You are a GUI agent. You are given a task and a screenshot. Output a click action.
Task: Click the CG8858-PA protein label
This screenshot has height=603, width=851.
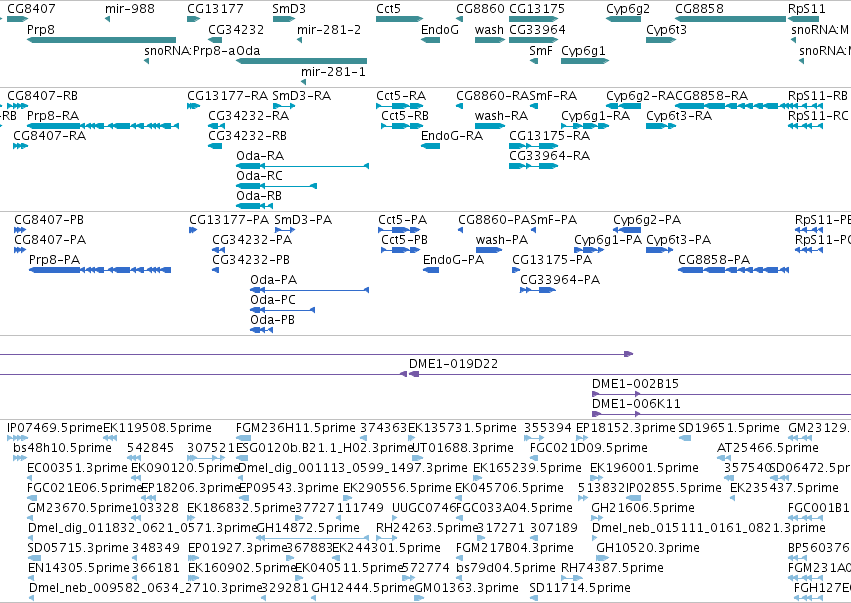point(714,259)
